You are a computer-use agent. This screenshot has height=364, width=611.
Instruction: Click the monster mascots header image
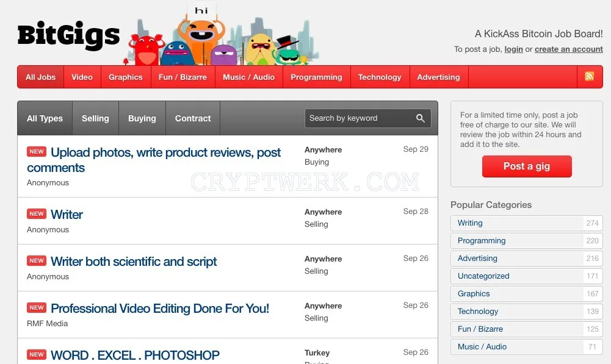[222, 34]
